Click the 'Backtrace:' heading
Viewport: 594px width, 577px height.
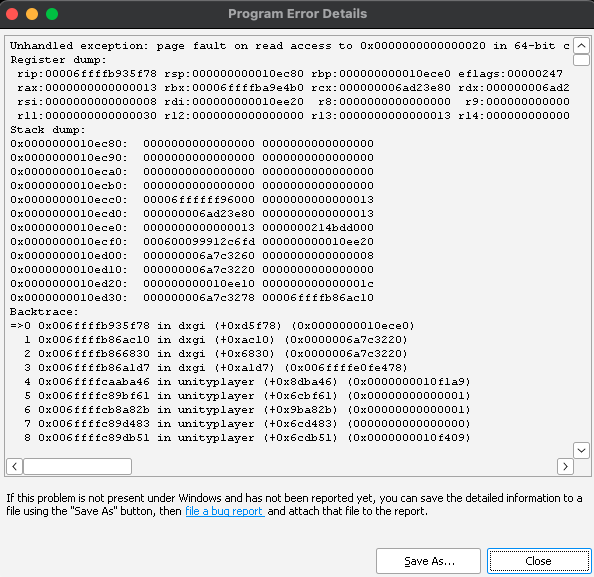(44, 312)
